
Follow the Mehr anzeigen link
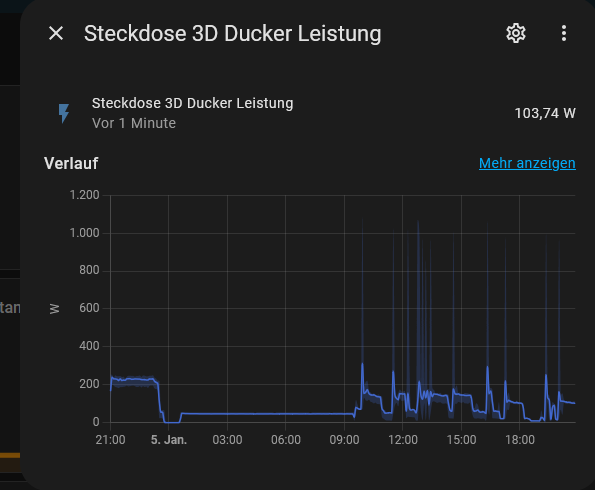click(527, 163)
